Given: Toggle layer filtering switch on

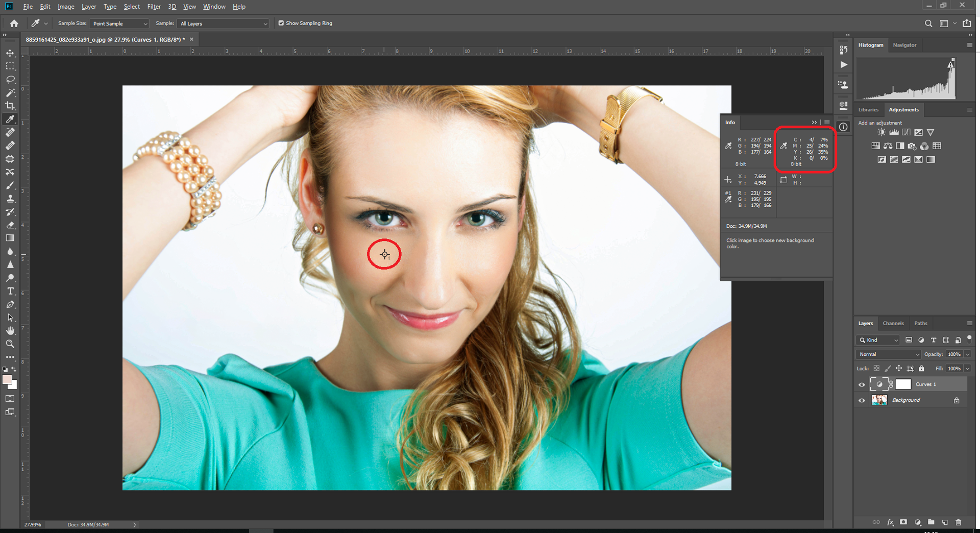Looking at the screenshot, I should pyautogui.click(x=969, y=339).
